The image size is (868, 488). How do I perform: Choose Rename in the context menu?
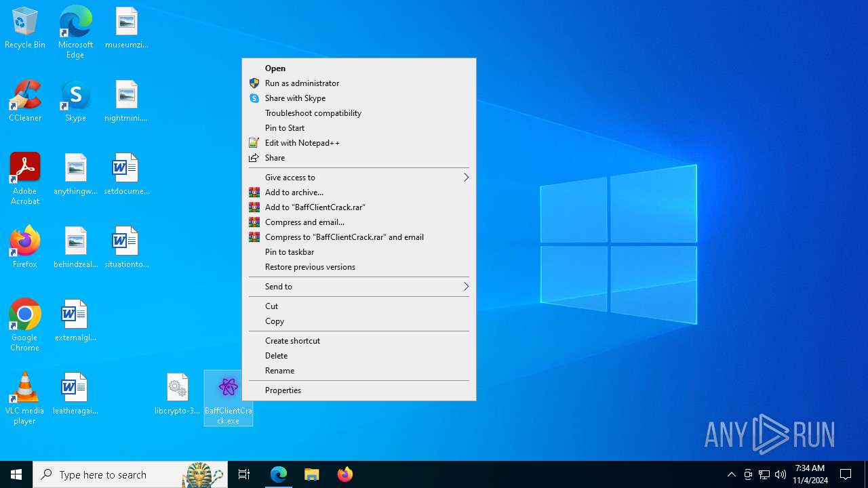[x=359, y=371]
